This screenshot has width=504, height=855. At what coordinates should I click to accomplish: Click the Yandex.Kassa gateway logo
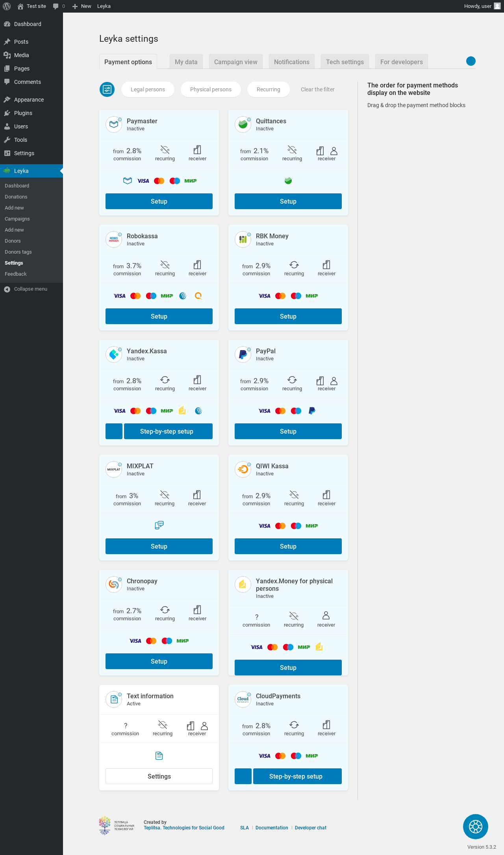click(x=114, y=354)
